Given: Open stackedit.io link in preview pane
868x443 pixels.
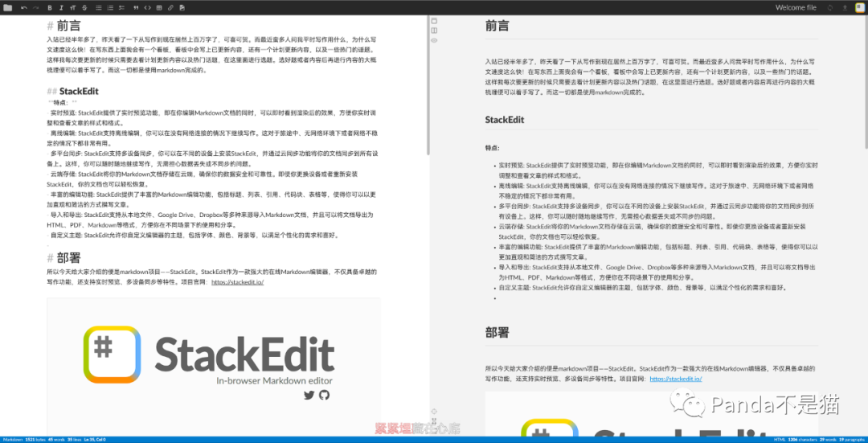Looking at the screenshot, I should click(676, 379).
